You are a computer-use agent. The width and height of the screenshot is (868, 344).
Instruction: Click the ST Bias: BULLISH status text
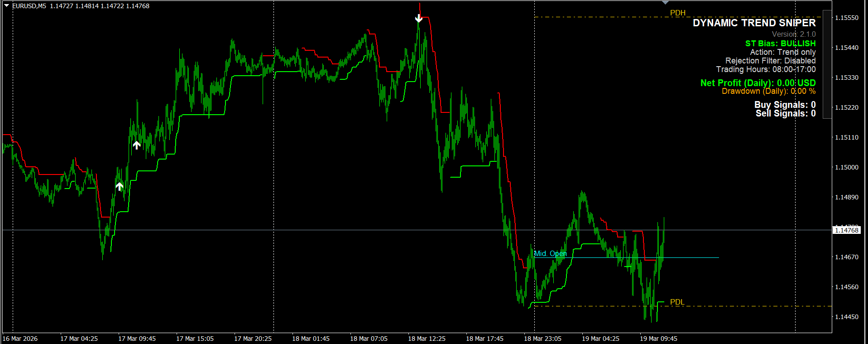tap(780, 43)
